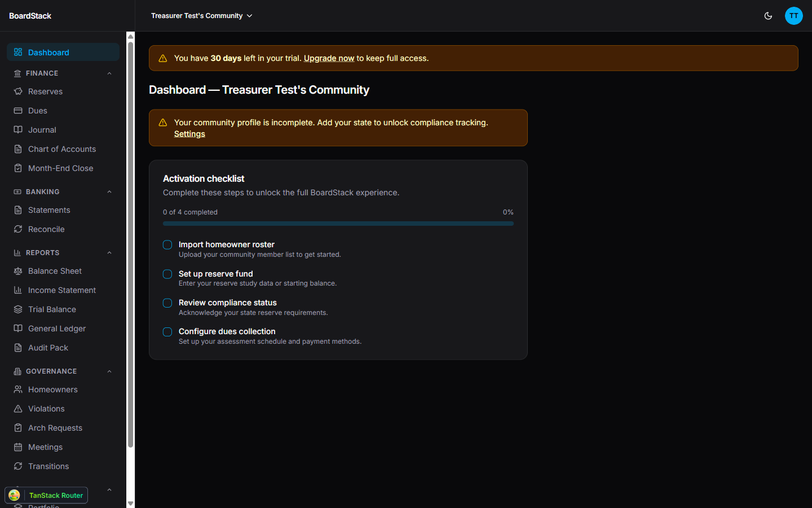
Task: Click the Income Statement bar chart icon
Action: click(18, 290)
